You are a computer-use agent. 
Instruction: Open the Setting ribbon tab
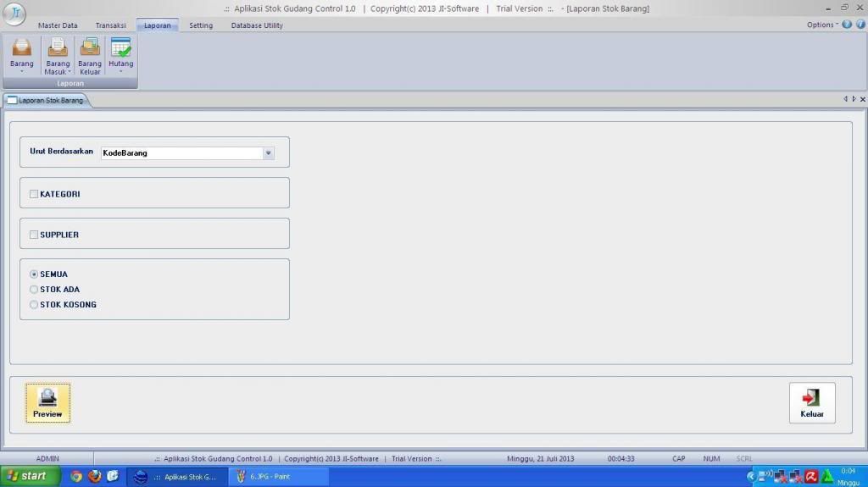pyautogui.click(x=201, y=25)
